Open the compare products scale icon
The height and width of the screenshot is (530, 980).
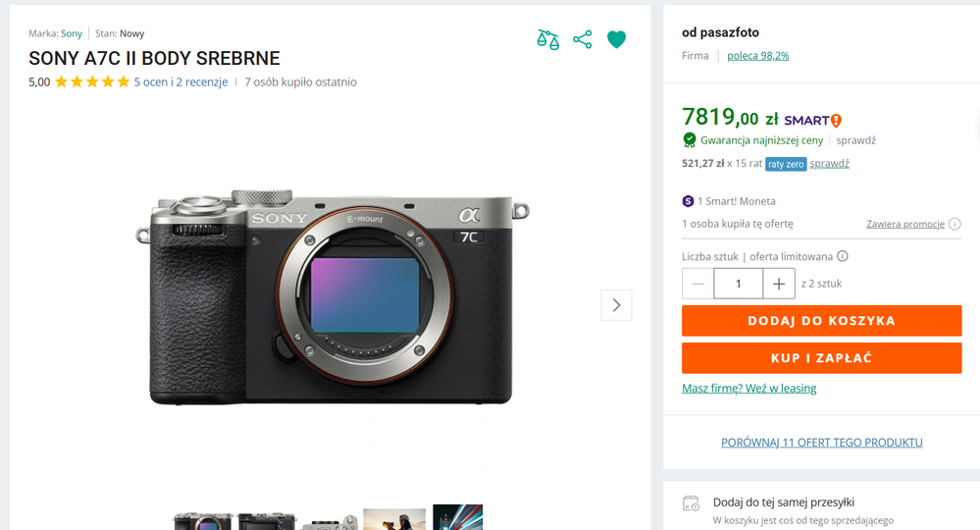tap(547, 39)
